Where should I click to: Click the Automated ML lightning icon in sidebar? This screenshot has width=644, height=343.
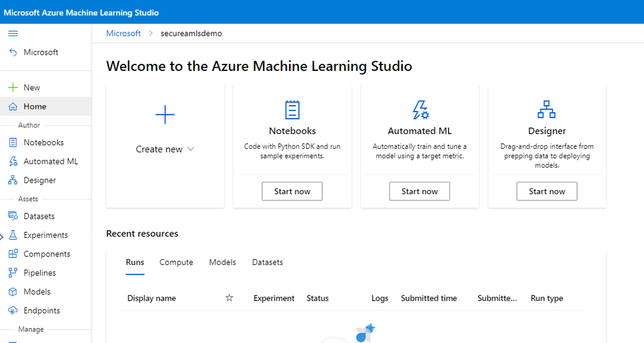(13, 161)
